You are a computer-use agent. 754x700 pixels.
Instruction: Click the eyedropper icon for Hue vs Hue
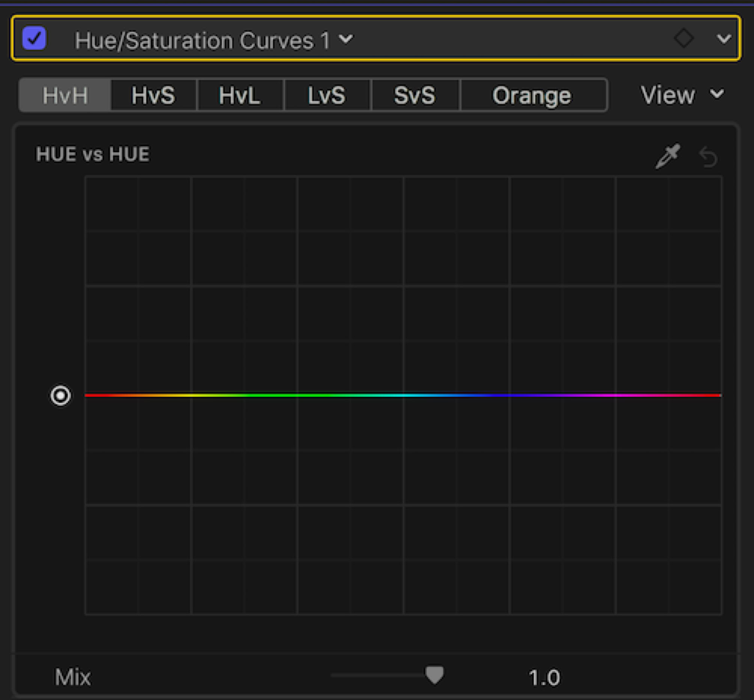point(668,156)
